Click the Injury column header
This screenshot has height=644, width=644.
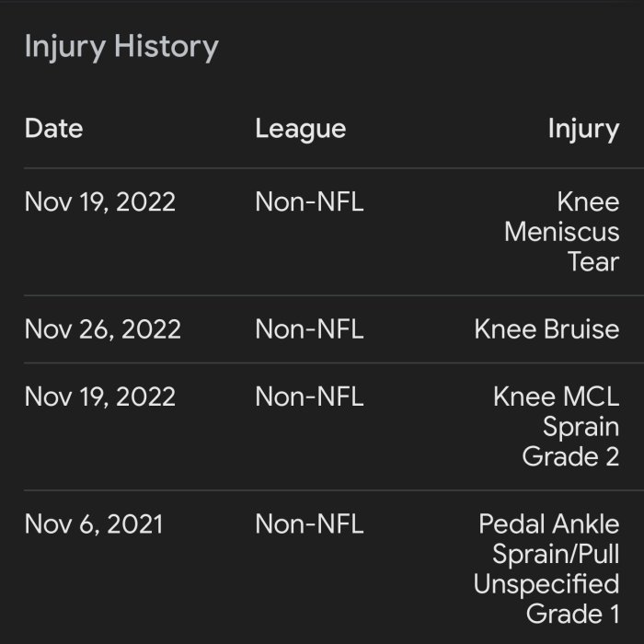click(583, 128)
